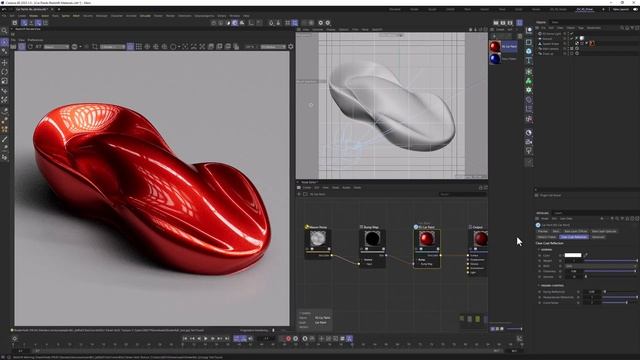The width and height of the screenshot is (640, 360).
Task: Open the first dropdown in RenderView toolbar
Action: pyautogui.click(x=56, y=47)
